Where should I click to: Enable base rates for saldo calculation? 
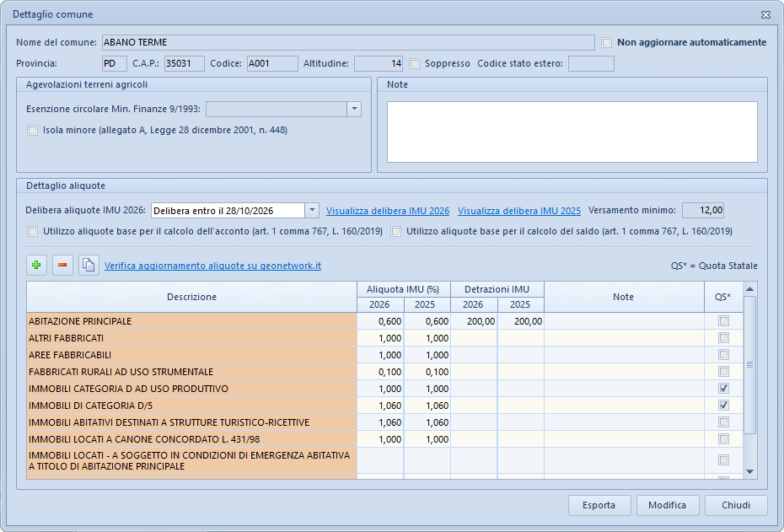(395, 231)
